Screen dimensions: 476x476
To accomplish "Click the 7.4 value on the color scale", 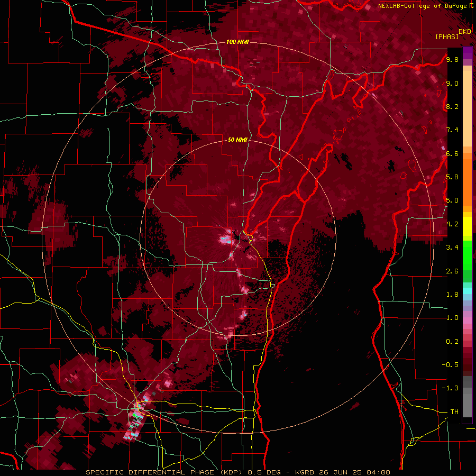I will click(x=452, y=130).
